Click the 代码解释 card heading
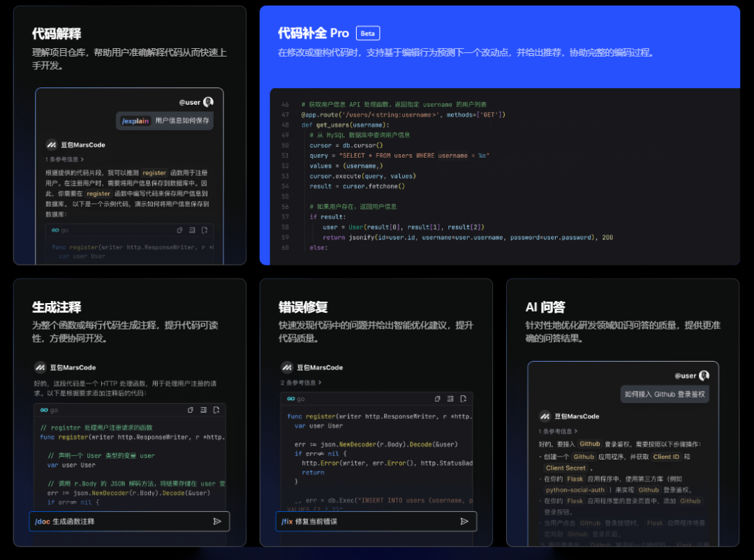754x560 pixels. click(57, 34)
